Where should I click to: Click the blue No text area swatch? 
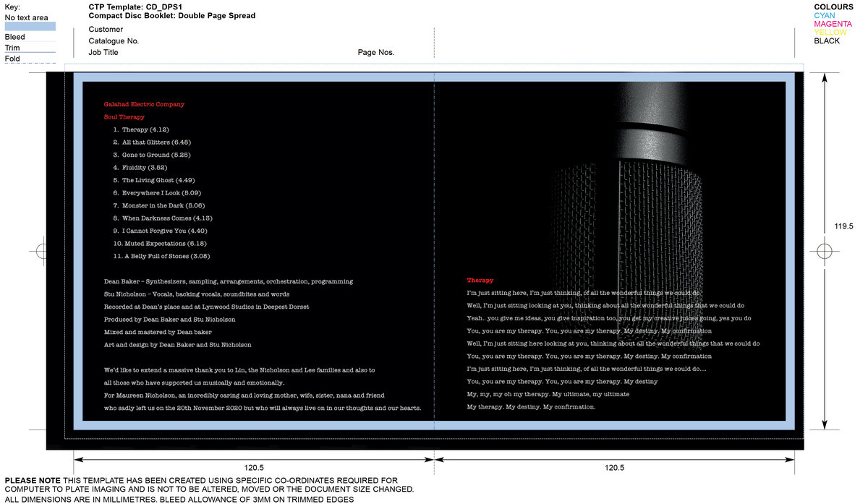[30, 27]
